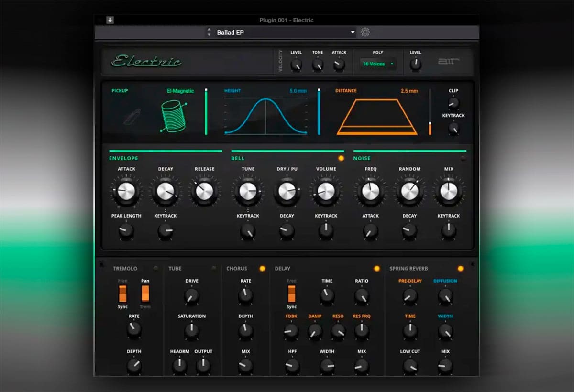
Task: Disable the Delay effect LED
Action: coord(376,268)
